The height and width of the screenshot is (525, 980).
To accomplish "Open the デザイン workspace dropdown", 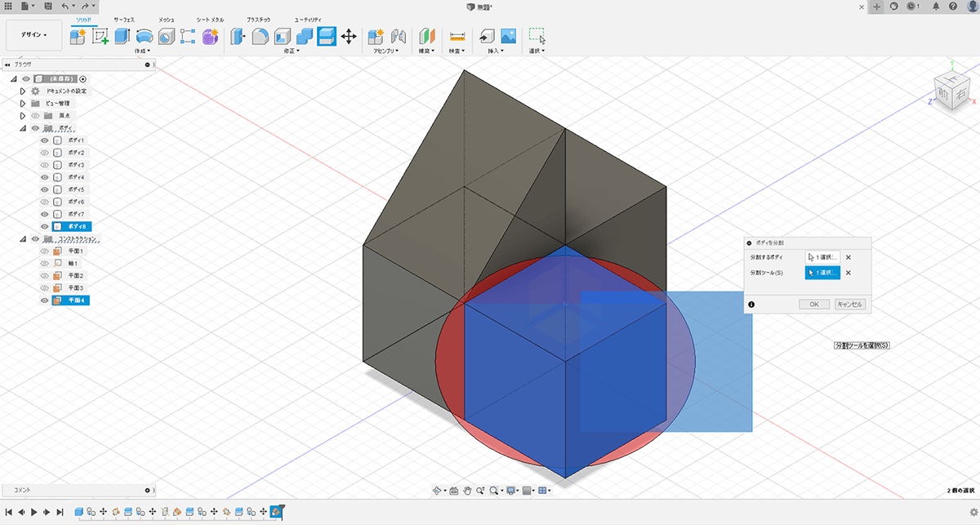I will click(x=33, y=35).
